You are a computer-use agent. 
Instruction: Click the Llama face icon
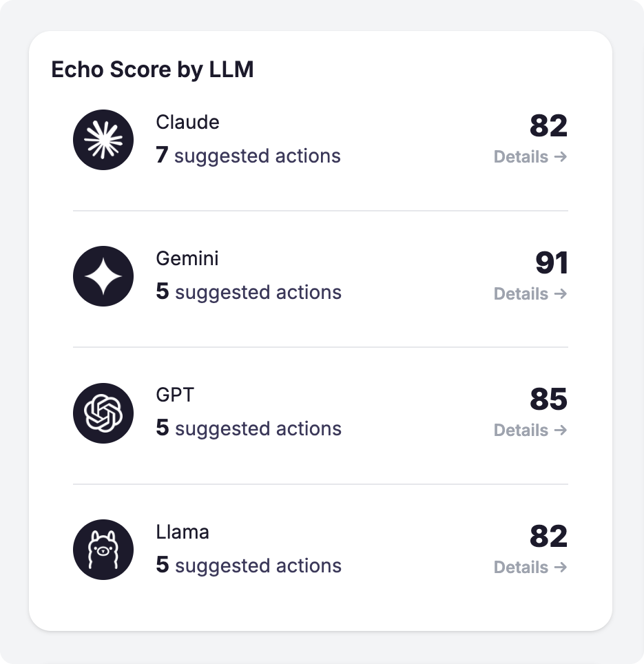pyautogui.click(x=103, y=550)
